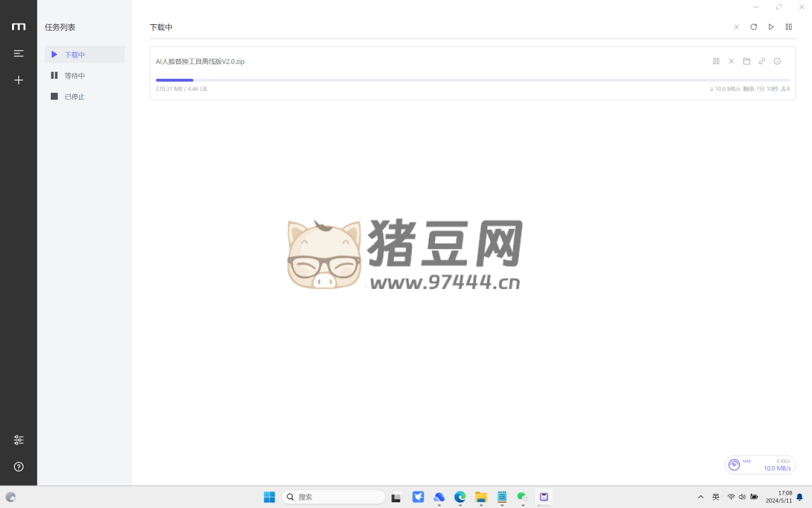812x508 pixels.
Task: Refresh the task list
Action: (x=754, y=27)
